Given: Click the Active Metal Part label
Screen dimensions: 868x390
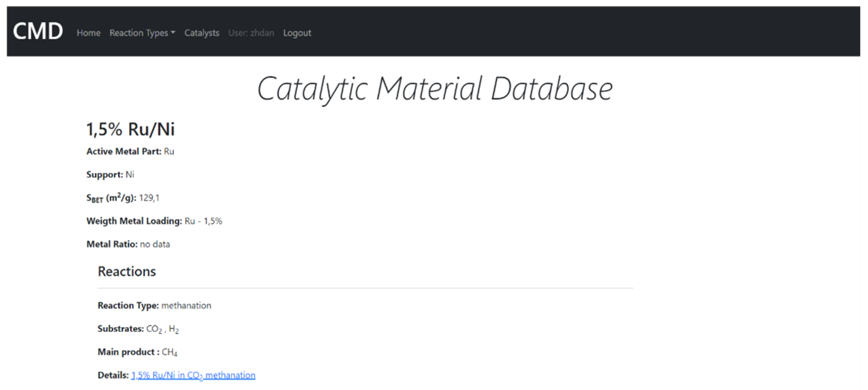Looking at the screenshot, I should pyautogui.click(x=124, y=152).
